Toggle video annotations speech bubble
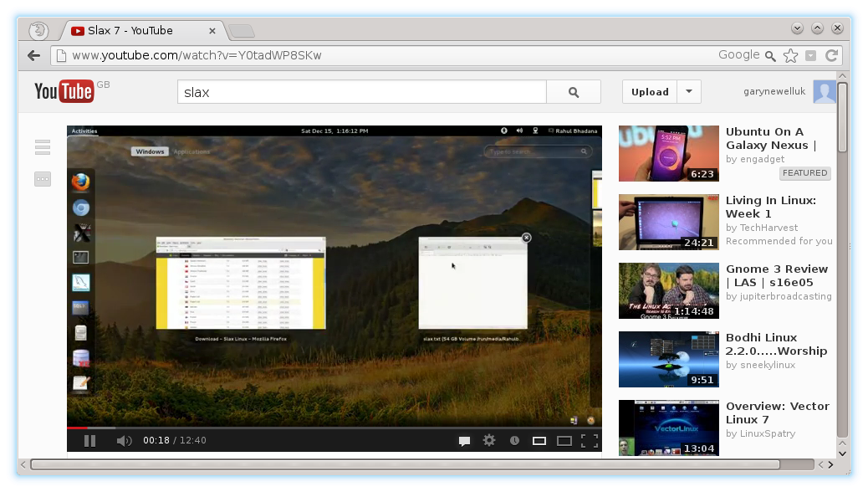This screenshot has height=492, width=868. tap(464, 441)
